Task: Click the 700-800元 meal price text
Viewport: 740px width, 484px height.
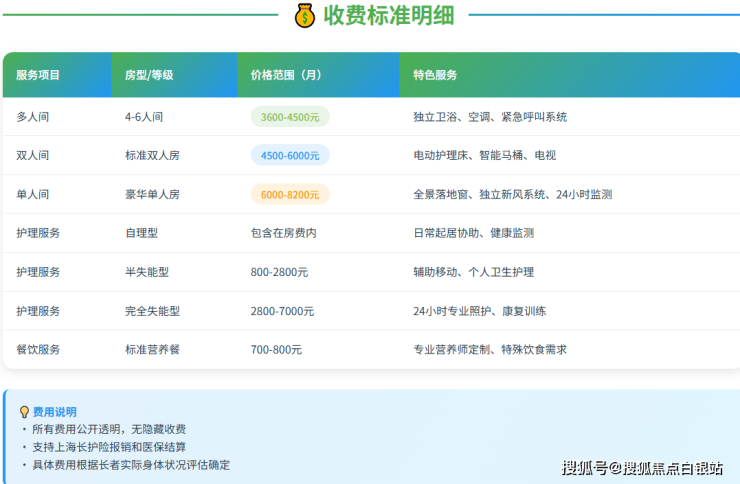Action: (x=276, y=350)
